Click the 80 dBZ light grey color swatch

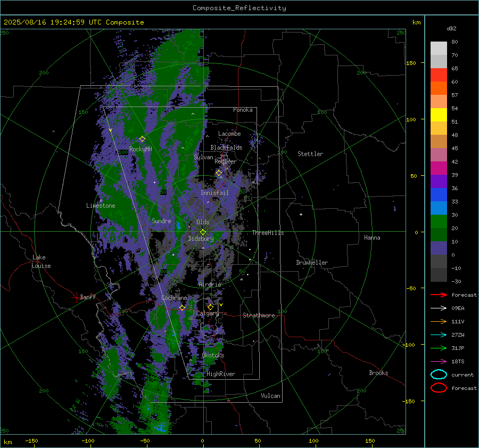[x=439, y=48]
